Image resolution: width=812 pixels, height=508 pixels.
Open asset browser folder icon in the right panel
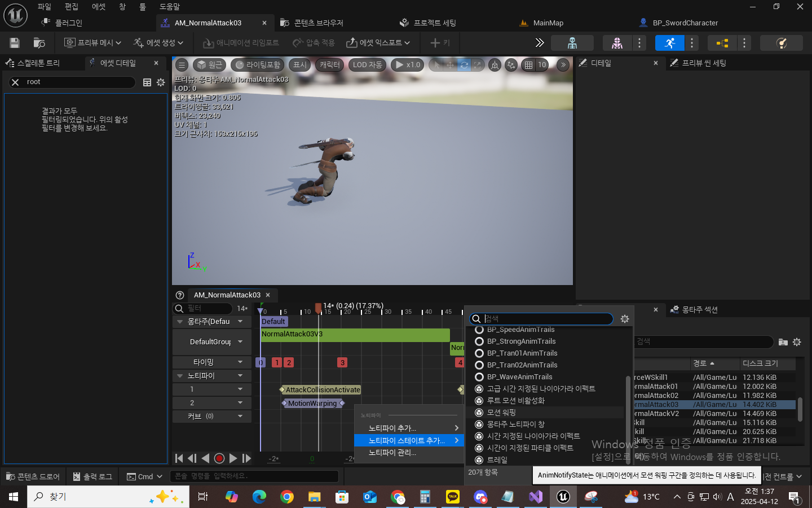783,342
